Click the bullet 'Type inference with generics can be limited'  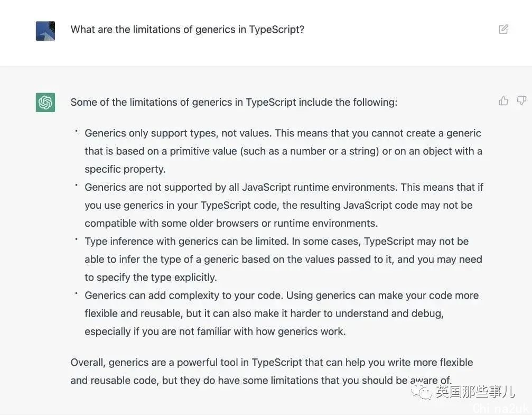coord(283,259)
